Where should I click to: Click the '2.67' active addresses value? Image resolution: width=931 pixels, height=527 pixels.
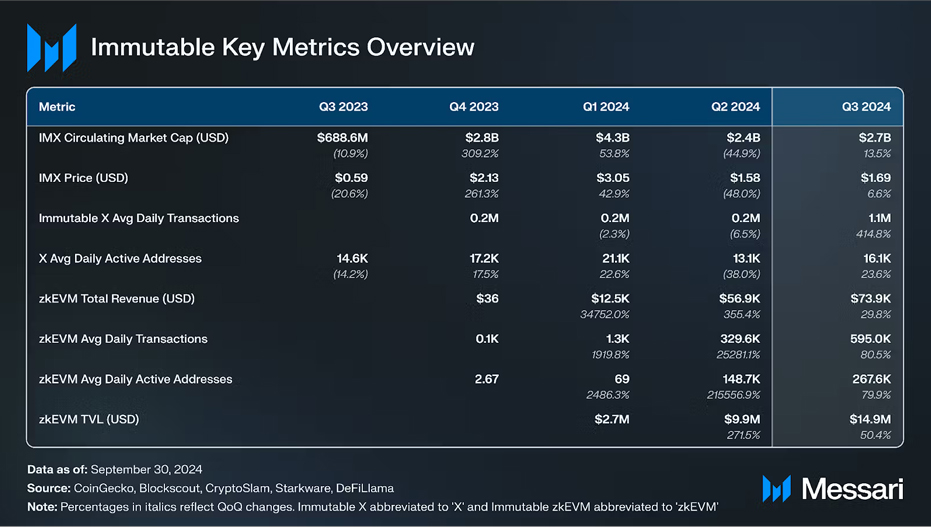(x=486, y=379)
